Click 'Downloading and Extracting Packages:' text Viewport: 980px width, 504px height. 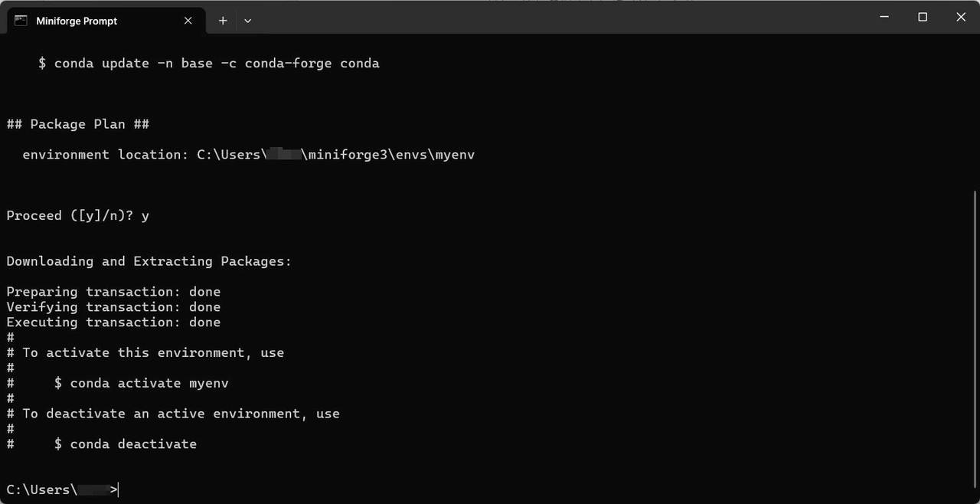coord(149,261)
